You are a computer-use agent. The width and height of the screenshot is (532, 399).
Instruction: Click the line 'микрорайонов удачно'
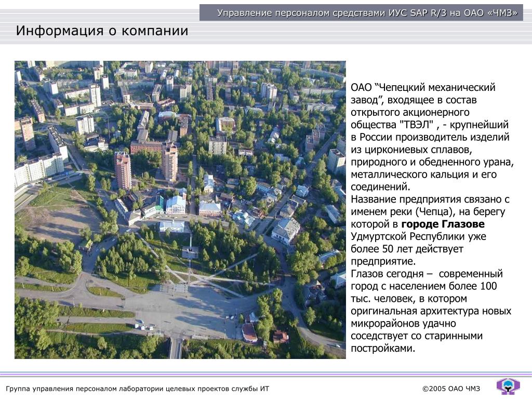tap(403, 324)
